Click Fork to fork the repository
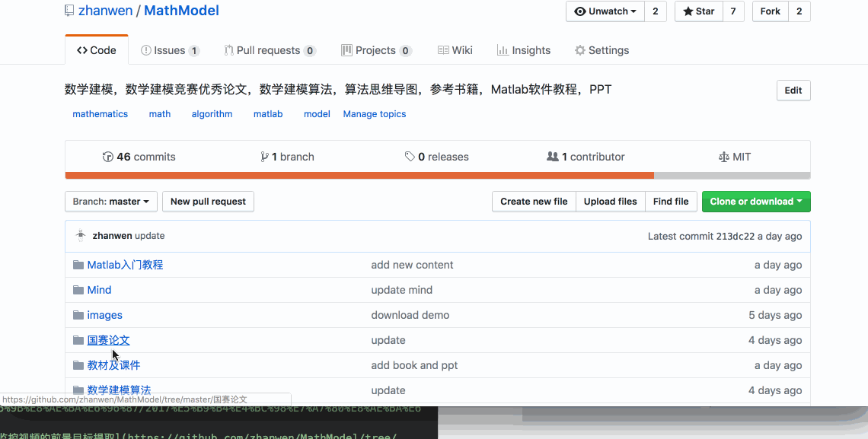868x439 pixels. coord(769,11)
